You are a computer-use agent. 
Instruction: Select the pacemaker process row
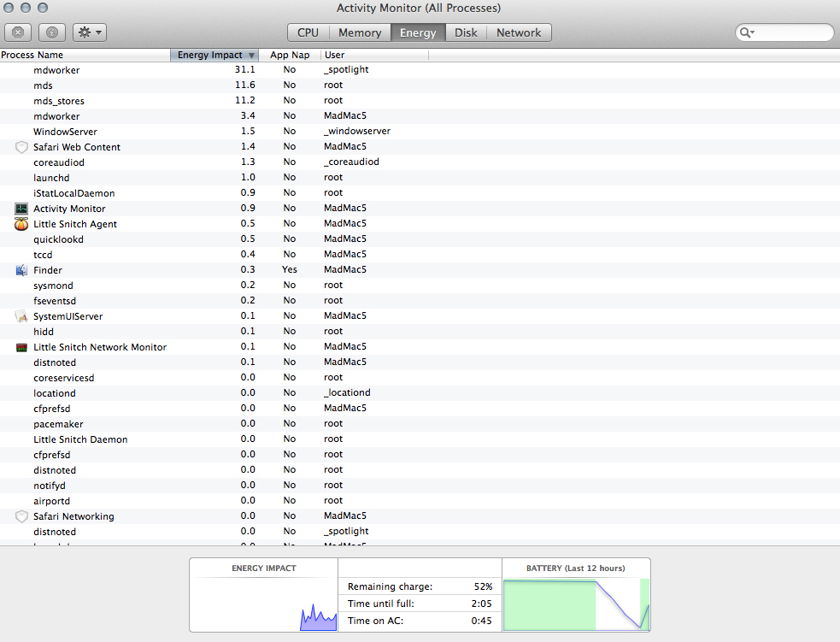click(x=420, y=424)
